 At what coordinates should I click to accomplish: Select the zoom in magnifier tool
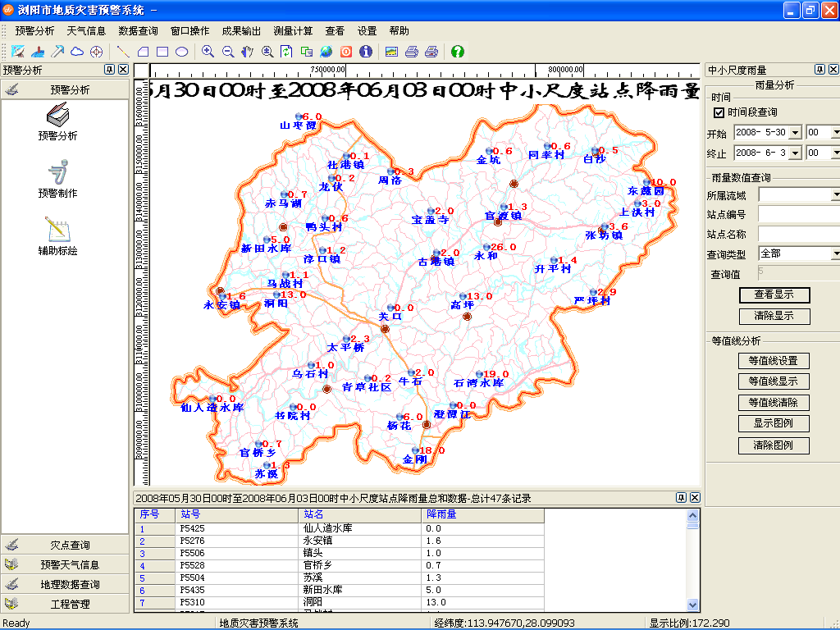(x=208, y=52)
